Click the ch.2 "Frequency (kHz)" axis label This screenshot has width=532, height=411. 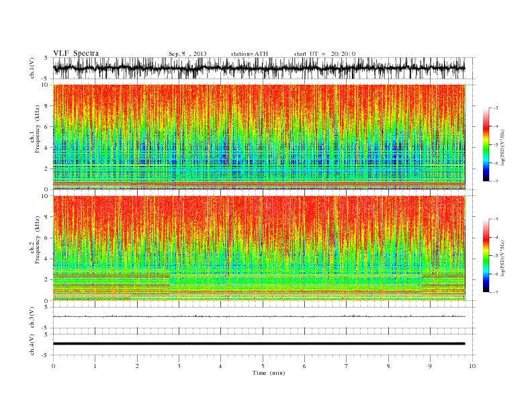click(37, 239)
